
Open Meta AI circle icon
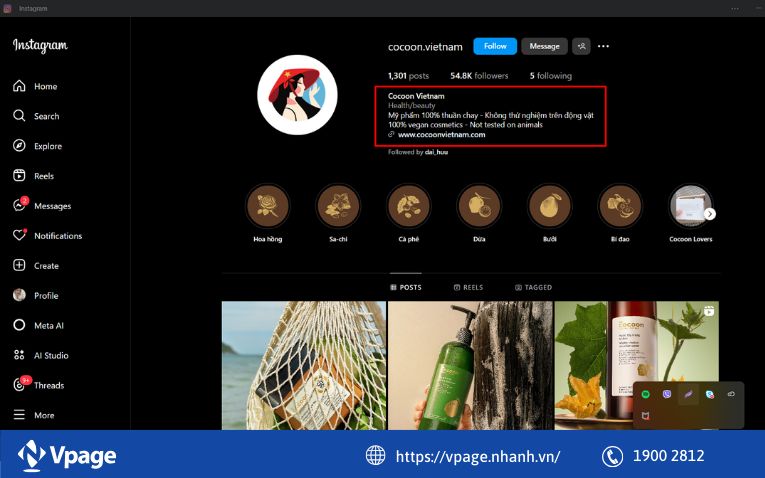(x=19, y=325)
